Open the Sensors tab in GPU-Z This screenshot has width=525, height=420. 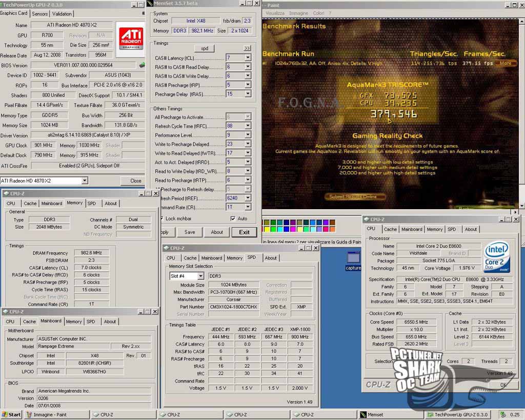tap(39, 14)
